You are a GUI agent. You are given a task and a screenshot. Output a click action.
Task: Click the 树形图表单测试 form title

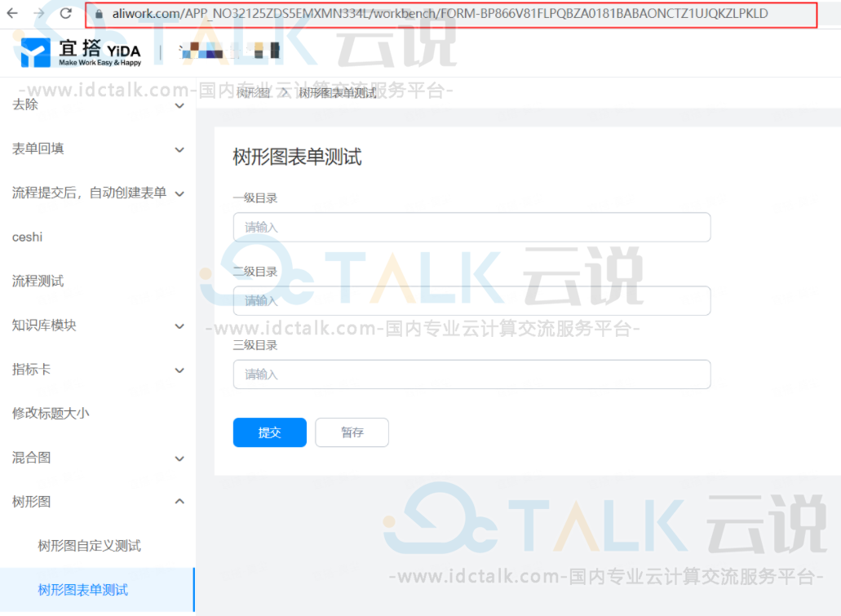click(297, 157)
